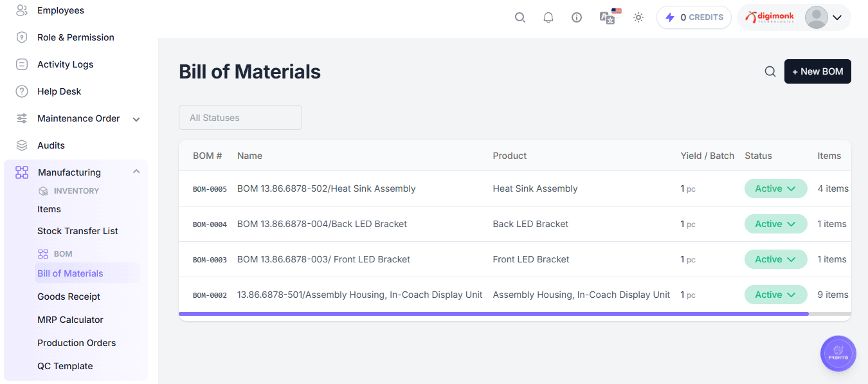
Task: Open the All Statuses filter dropdown
Action: click(x=240, y=118)
